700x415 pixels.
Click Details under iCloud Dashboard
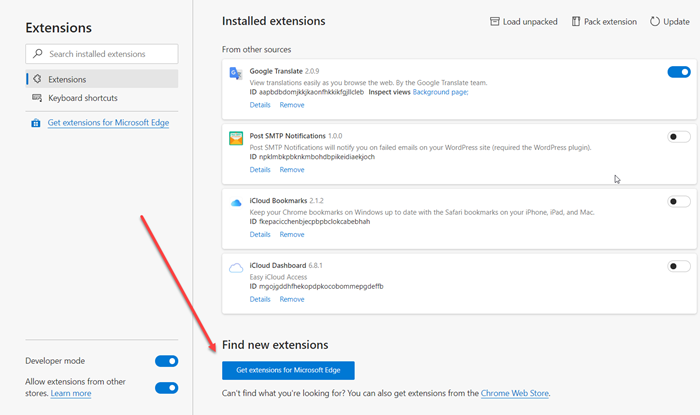[260, 299]
